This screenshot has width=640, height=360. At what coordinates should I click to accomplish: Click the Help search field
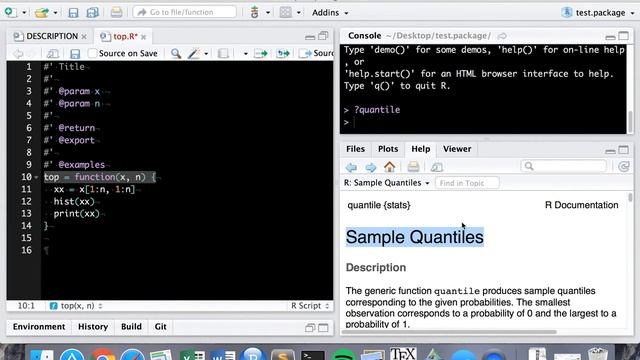pyautogui.click(x=564, y=166)
